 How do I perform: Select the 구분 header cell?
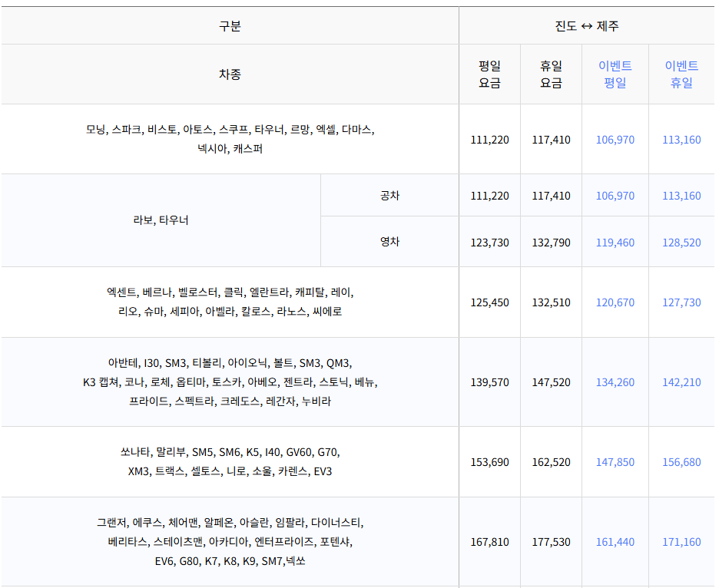(230, 25)
